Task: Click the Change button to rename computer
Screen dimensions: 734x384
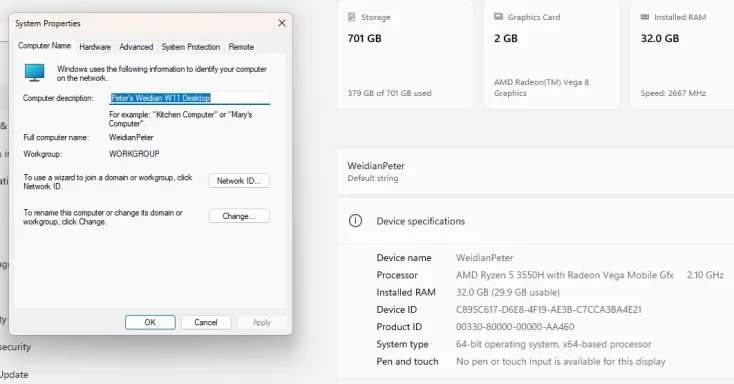Action: pos(239,216)
